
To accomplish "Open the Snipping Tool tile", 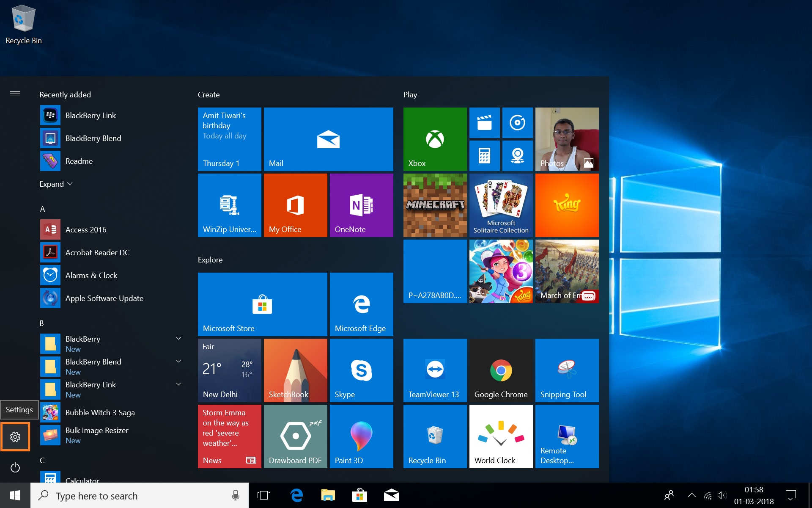I will [567, 370].
